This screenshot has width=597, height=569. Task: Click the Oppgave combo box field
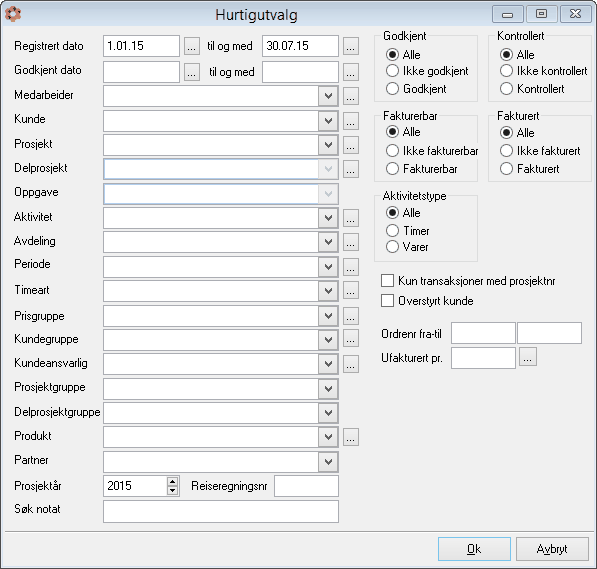(x=221, y=194)
